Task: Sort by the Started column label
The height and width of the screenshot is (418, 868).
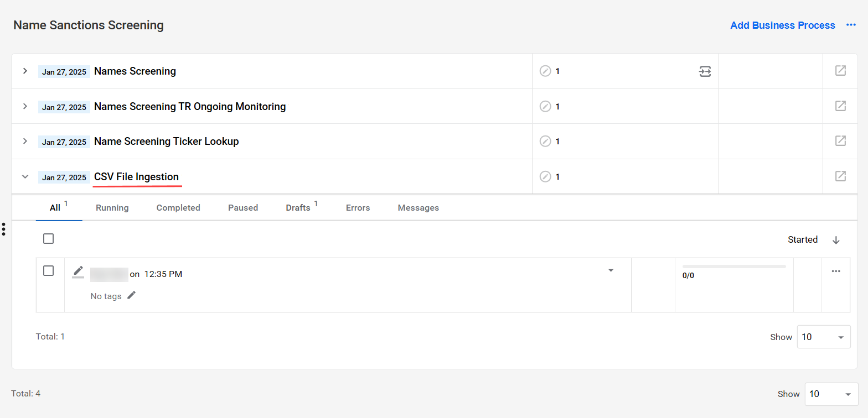Action: [803, 240]
